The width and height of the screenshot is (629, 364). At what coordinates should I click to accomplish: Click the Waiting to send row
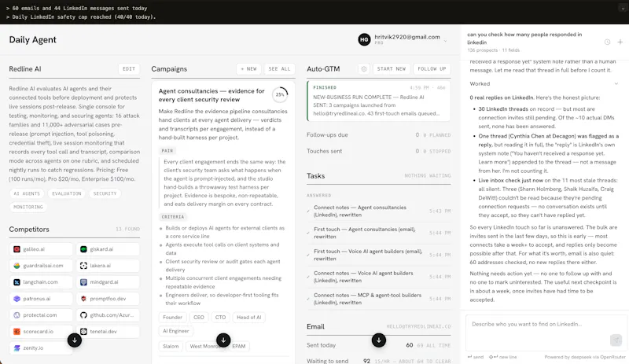click(x=379, y=361)
